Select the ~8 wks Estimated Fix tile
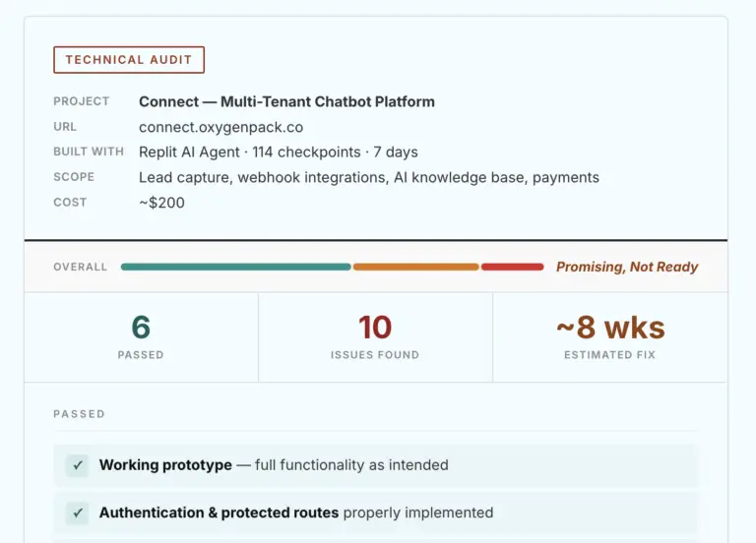Viewport: 756px width, 543px height. pyautogui.click(x=610, y=336)
